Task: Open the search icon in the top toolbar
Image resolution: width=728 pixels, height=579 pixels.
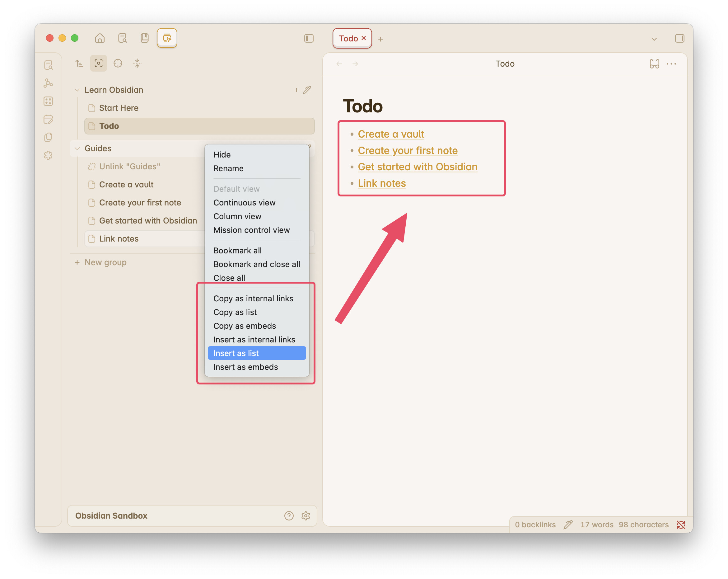Action: 123,38
